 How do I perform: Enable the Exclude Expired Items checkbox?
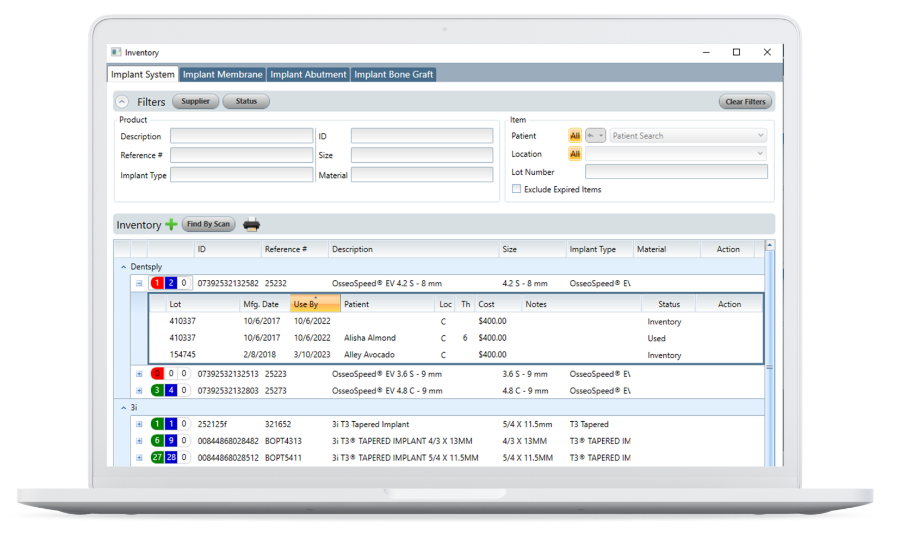[516, 189]
